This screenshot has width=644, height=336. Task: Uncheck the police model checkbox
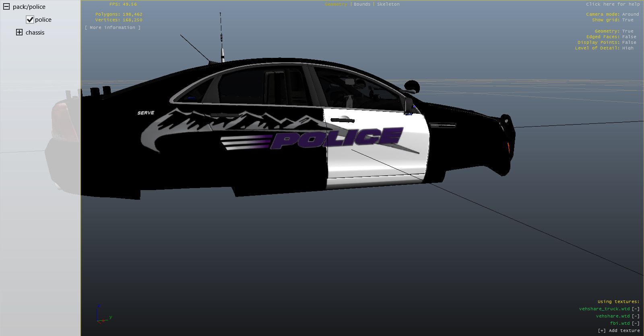point(30,20)
